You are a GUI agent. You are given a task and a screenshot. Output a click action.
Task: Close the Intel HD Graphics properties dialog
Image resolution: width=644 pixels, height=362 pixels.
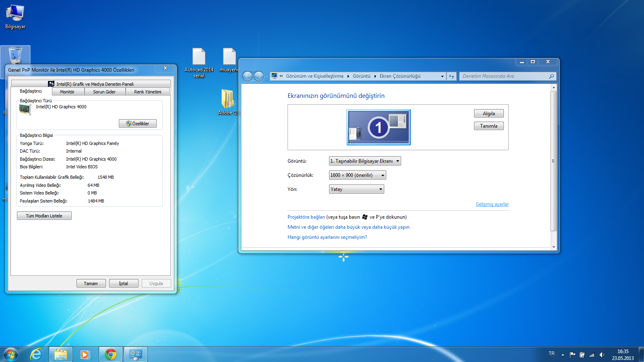(x=165, y=68)
